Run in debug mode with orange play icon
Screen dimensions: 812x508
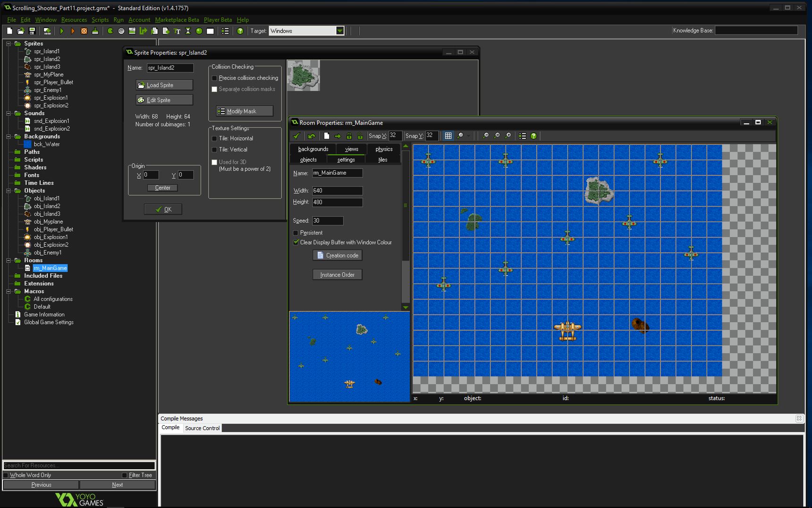(73, 31)
